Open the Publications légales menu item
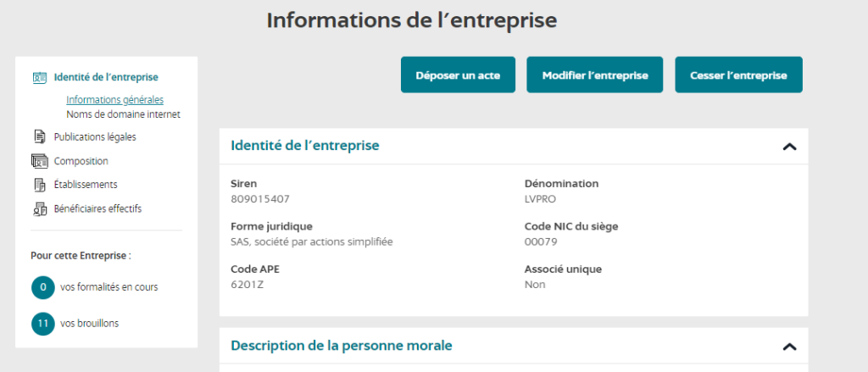 [x=94, y=136]
